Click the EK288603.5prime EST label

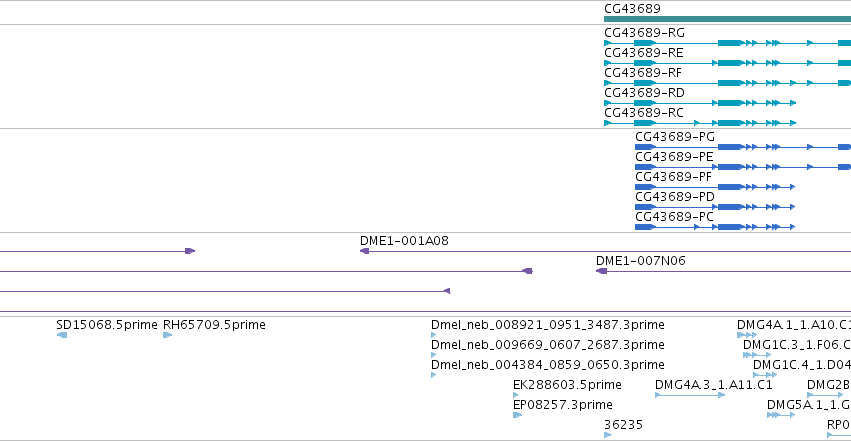pos(567,386)
